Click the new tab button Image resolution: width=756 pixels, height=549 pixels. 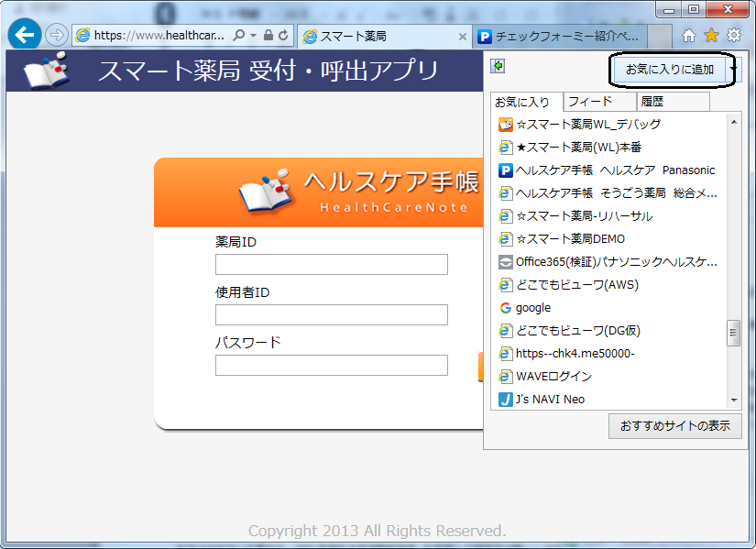tap(660, 36)
